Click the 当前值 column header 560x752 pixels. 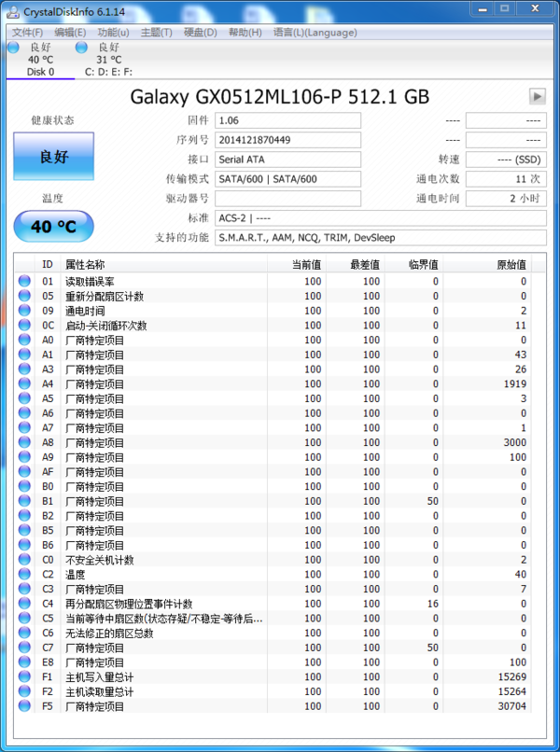tap(297, 264)
